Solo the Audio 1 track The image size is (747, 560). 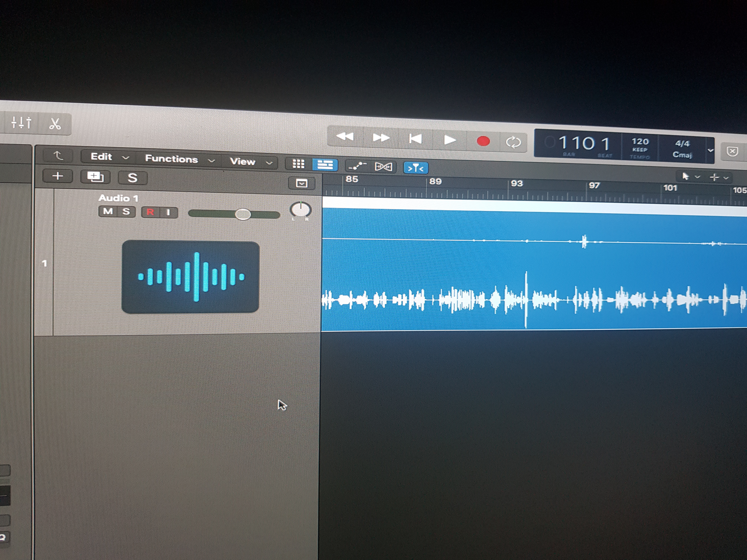click(x=126, y=212)
